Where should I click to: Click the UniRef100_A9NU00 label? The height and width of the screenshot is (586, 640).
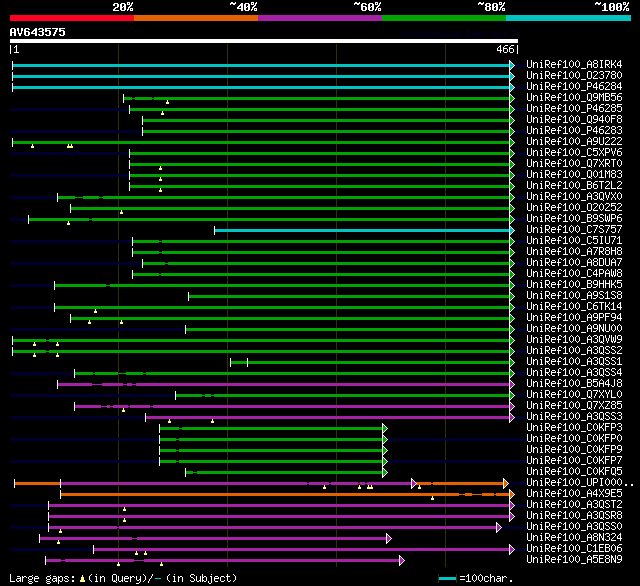(574, 329)
